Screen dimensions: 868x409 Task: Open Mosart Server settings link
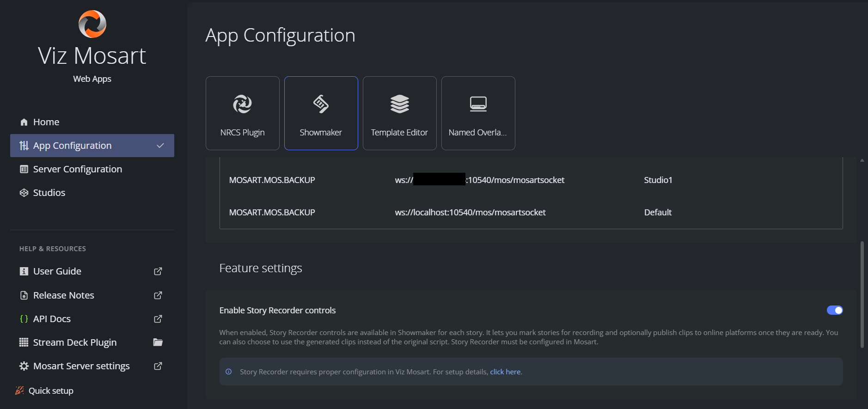tap(92, 366)
